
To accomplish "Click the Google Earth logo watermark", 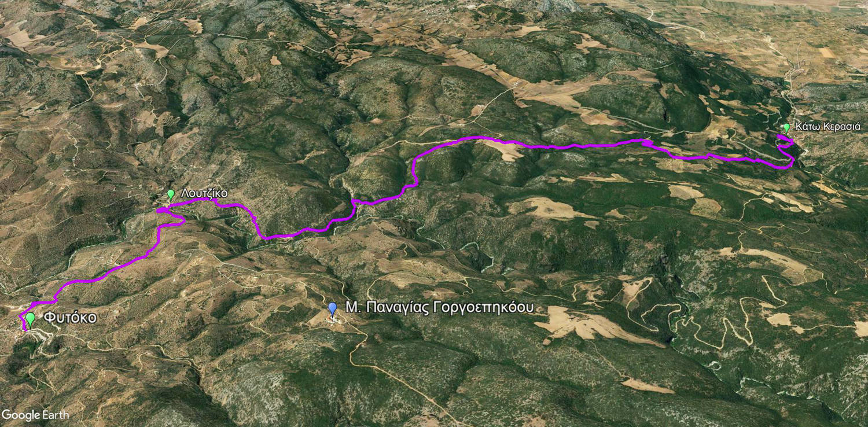I will tap(35, 415).
